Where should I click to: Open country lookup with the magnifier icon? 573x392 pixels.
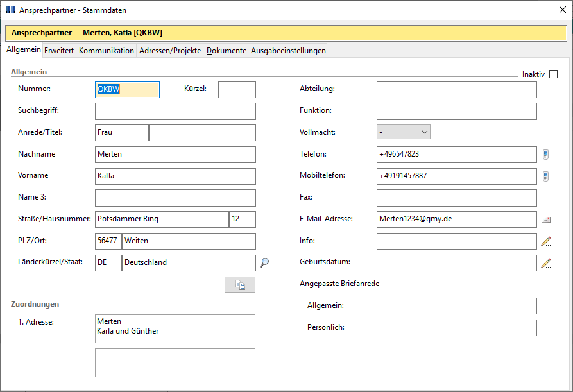(264, 262)
